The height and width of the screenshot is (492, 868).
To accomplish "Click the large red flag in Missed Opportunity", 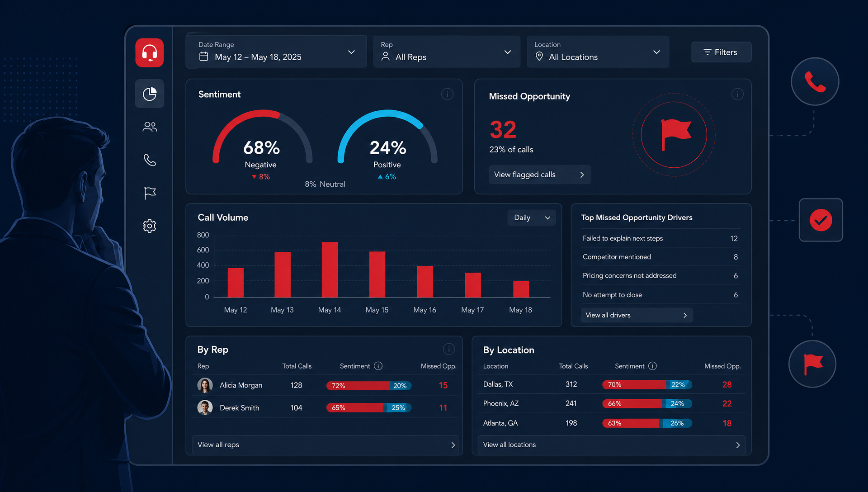I will pyautogui.click(x=675, y=134).
